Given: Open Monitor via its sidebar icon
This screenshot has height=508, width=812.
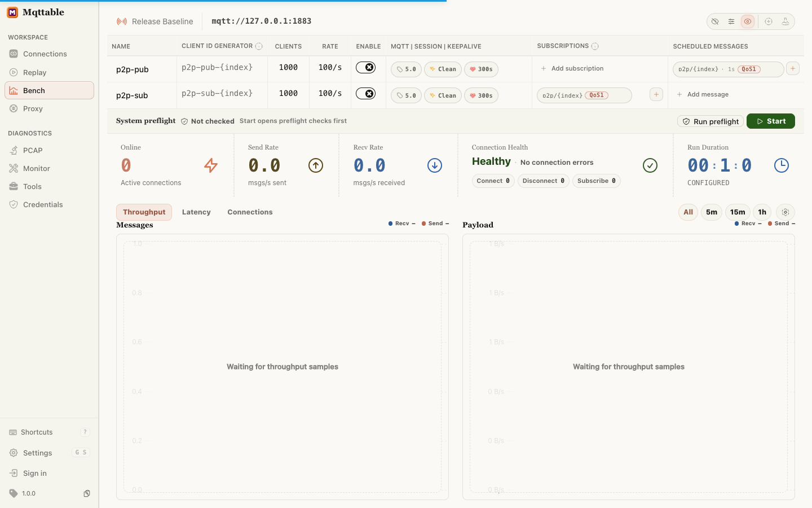Looking at the screenshot, I should [14, 168].
